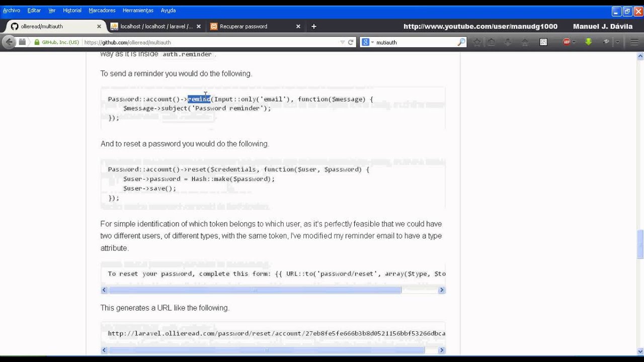Open the dropdown arrow right of the grey extension icon
The width and height of the screenshot is (644, 362).
[x=618, y=42]
